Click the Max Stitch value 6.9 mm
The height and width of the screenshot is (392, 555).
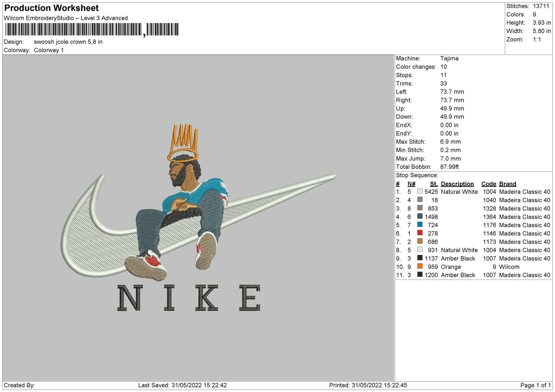point(451,142)
